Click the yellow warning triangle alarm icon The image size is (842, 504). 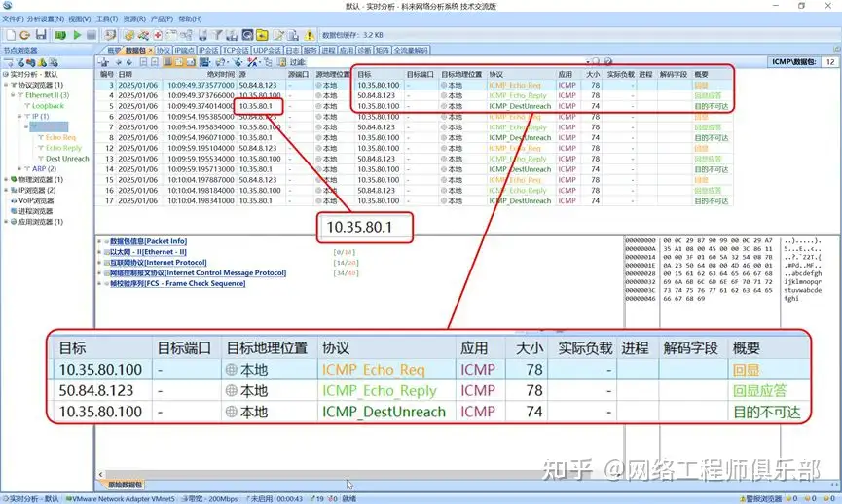pos(310,35)
